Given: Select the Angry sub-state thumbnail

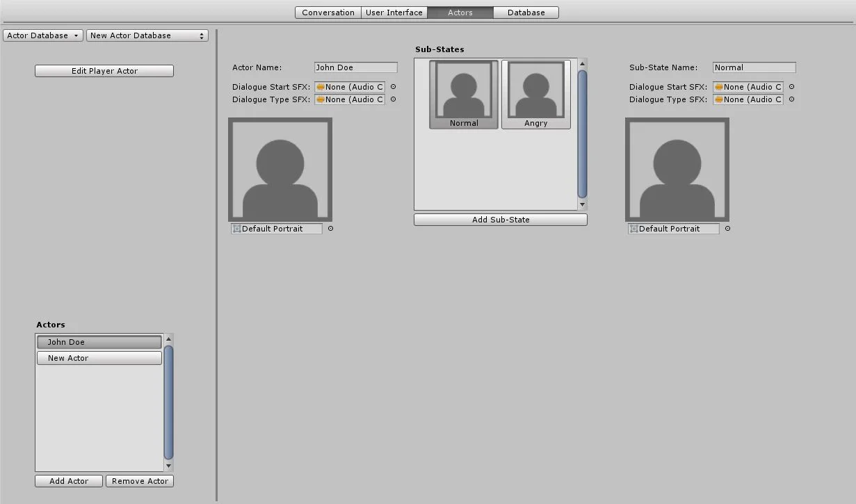Looking at the screenshot, I should (x=535, y=94).
